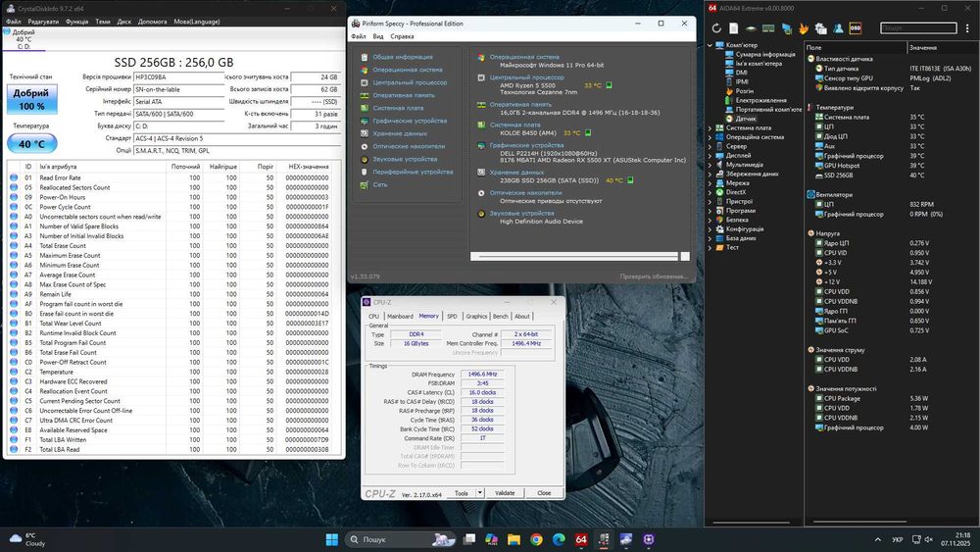Open the Вид menu in Speccy
Screen dimensions: 980x552
[x=378, y=36]
